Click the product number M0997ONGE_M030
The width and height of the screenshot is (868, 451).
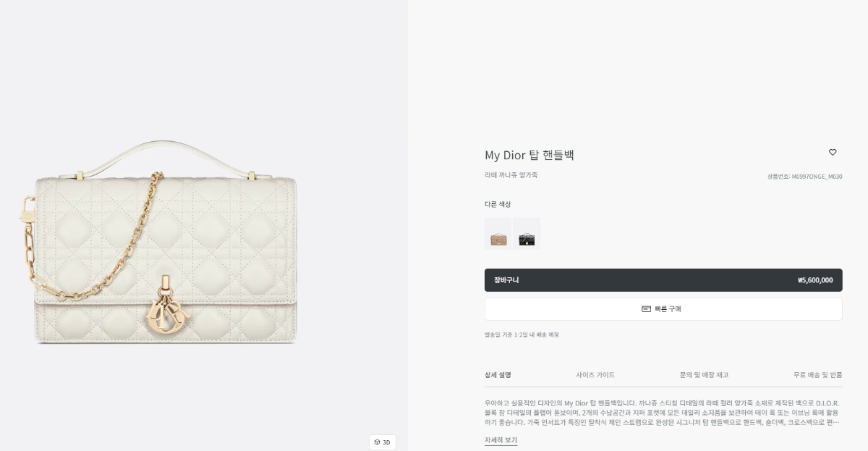click(805, 177)
